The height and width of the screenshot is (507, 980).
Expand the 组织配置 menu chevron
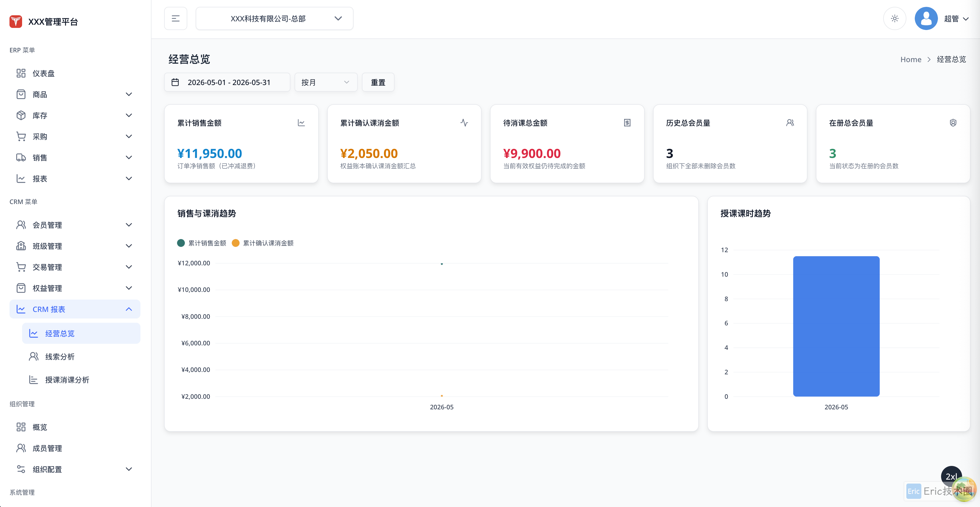129,469
